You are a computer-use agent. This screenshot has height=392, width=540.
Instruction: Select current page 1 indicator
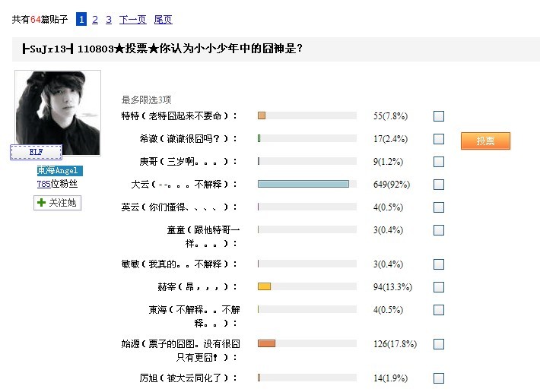(81, 19)
